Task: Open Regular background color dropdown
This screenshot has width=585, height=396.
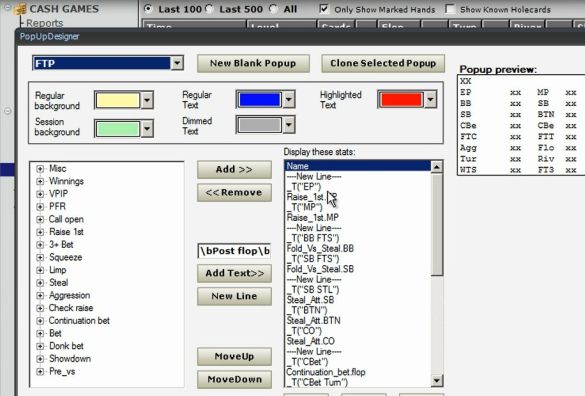Action: point(147,100)
